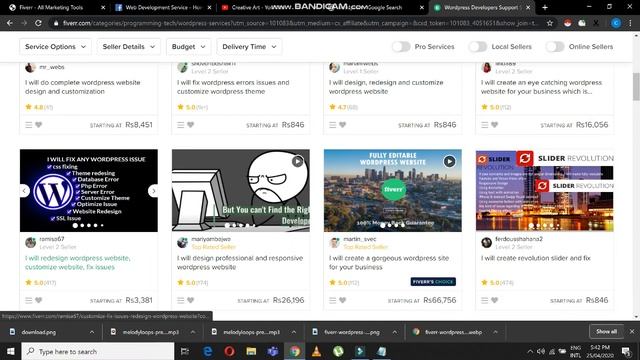The width and height of the screenshot is (640, 360).
Task: Open options for fiverr-wordpress webp download
Action: pos(495,332)
